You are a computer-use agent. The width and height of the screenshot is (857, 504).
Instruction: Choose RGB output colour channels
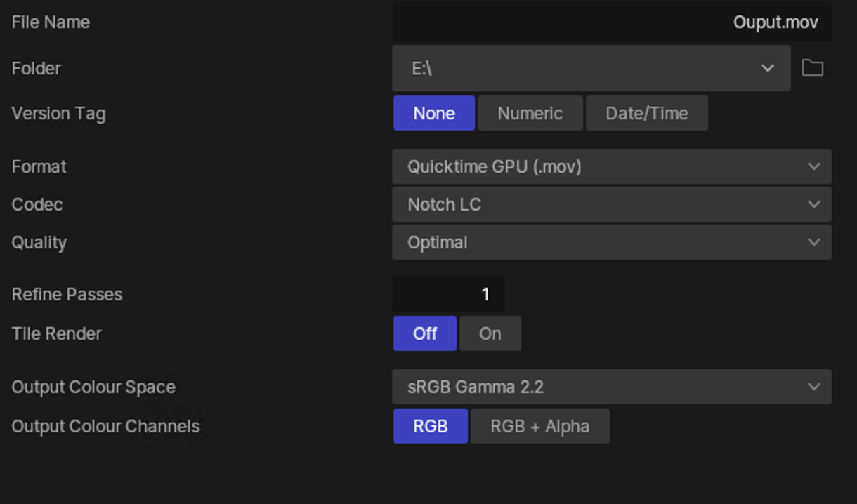430,427
